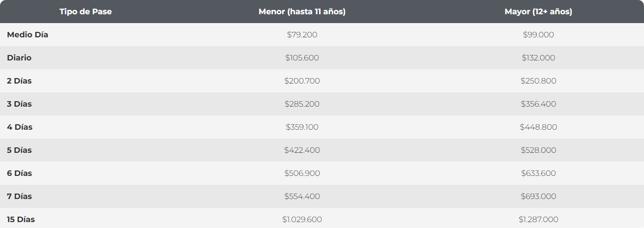Click the Diario adult price $132.000
Screen dimensions: 644x228
[x=538, y=58]
